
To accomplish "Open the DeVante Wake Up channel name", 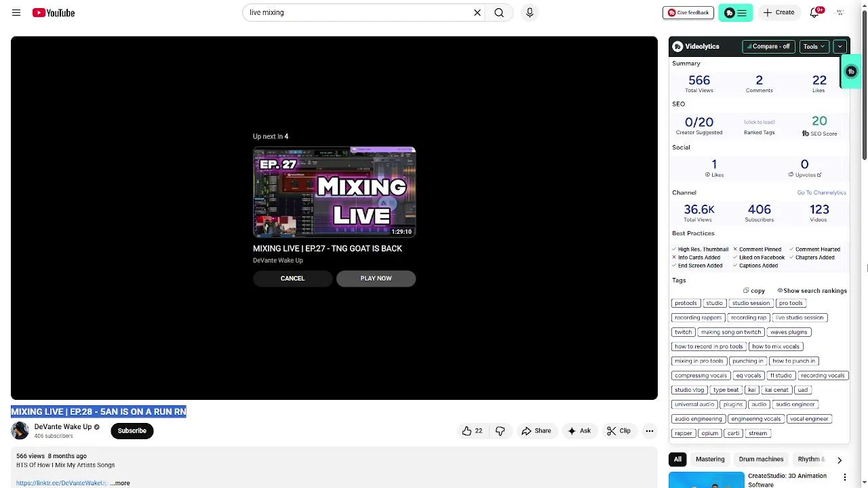I will (x=63, y=427).
